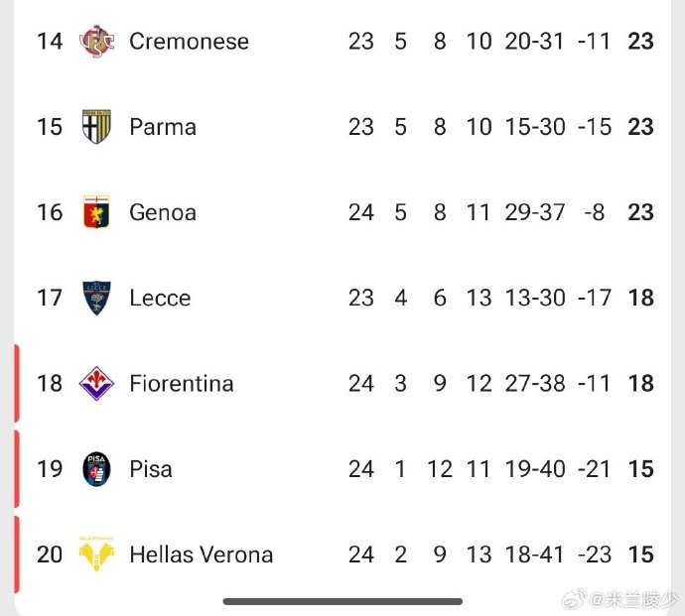Click Hellas Verona's position number 20

pyautogui.click(x=50, y=554)
